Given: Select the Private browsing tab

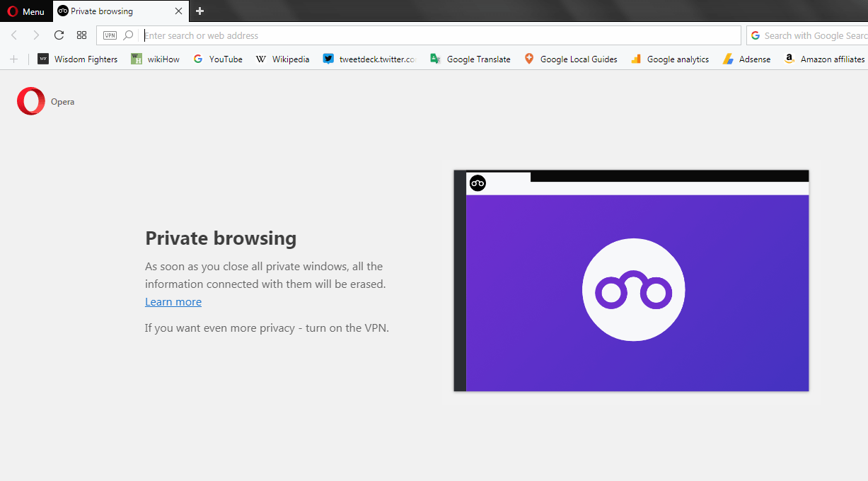Looking at the screenshot, I should click(x=120, y=11).
